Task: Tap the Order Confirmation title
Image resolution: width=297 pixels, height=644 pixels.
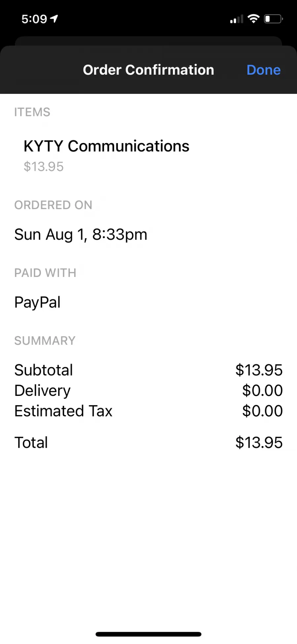Action: click(148, 70)
